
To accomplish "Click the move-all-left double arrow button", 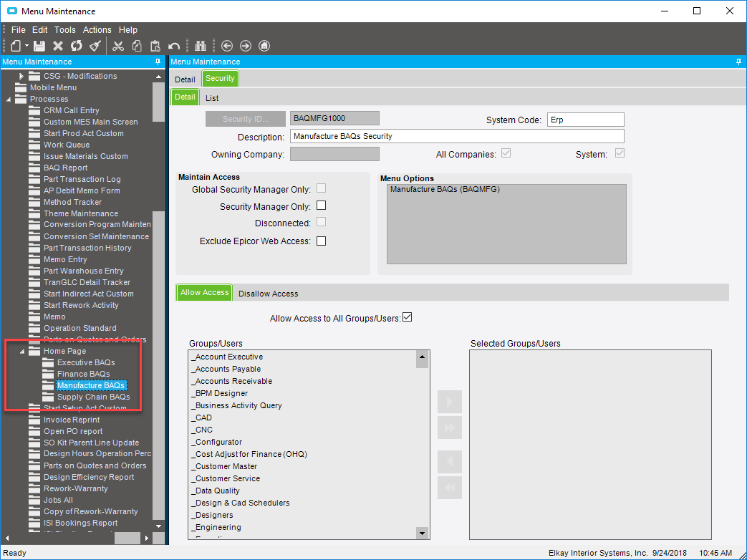I will point(450,487).
